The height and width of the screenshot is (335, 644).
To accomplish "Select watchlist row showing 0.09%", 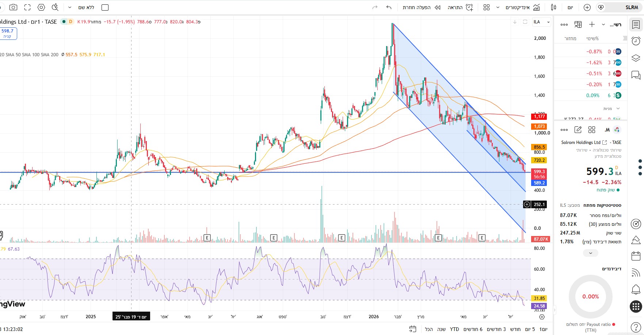I will pos(591,95).
